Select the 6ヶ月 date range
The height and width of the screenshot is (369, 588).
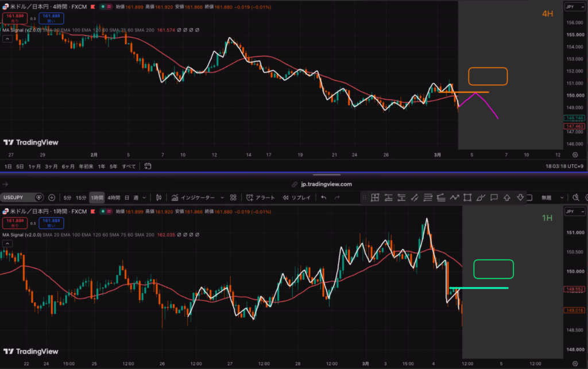pyautogui.click(x=68, y=166)
